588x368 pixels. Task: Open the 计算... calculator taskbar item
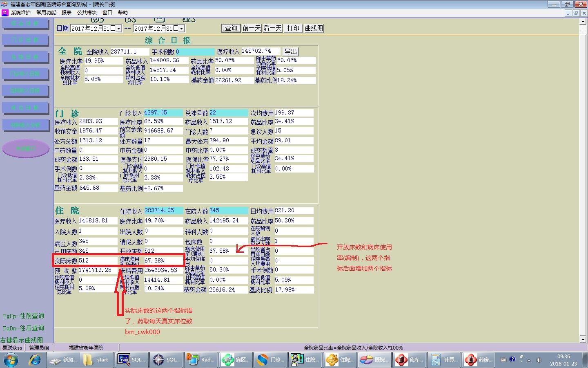pos(443,360)
